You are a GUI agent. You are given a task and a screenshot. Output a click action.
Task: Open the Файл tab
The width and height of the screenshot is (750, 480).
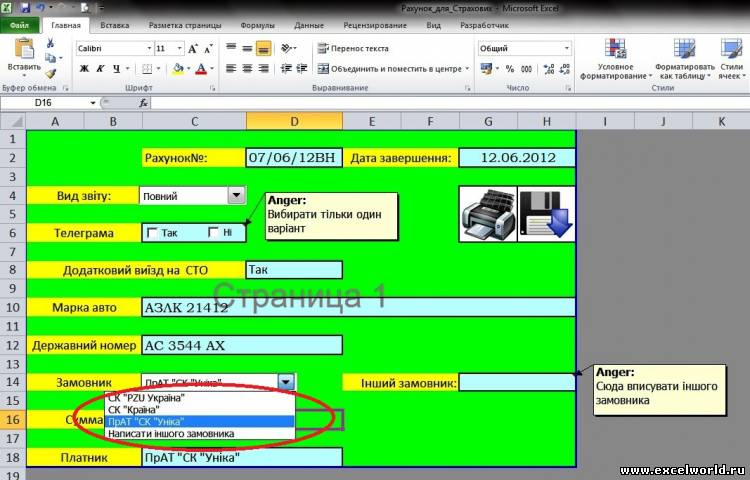(x=19, y=25)
